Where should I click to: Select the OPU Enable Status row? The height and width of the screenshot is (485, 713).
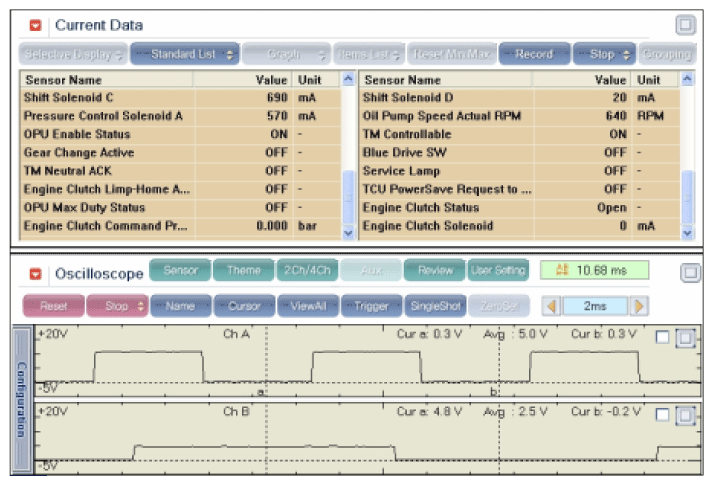tap(181, 135)
